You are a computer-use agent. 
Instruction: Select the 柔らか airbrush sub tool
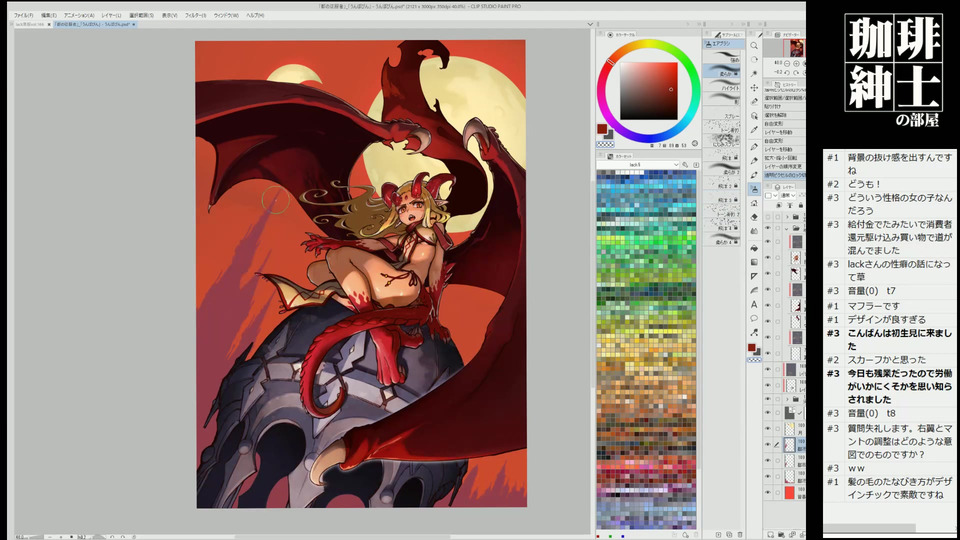723,68
